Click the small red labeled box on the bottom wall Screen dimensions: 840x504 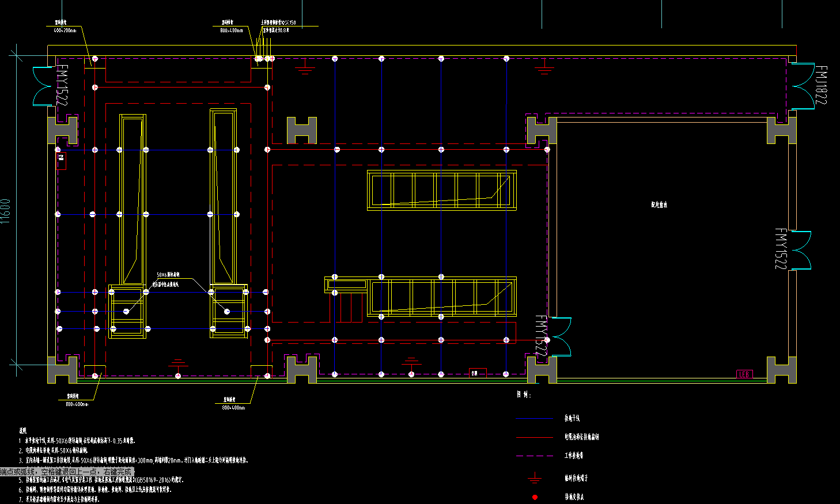pos(478,373)
